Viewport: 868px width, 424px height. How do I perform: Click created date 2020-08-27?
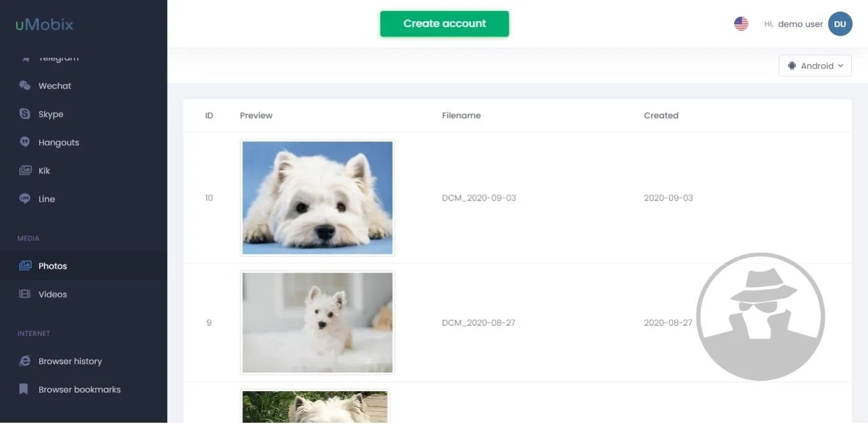[668, 322]
